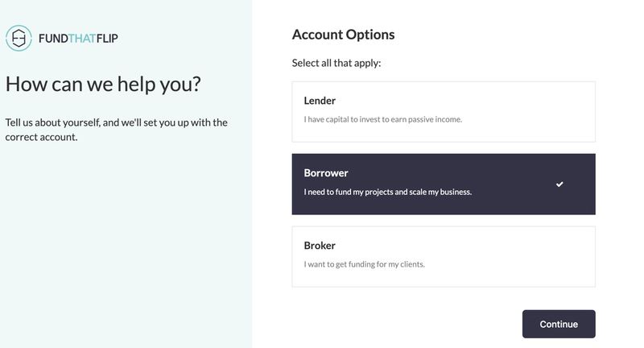644x348 pixels.
Task: Select the Broker account option card
Action: (x=444, y=256)
